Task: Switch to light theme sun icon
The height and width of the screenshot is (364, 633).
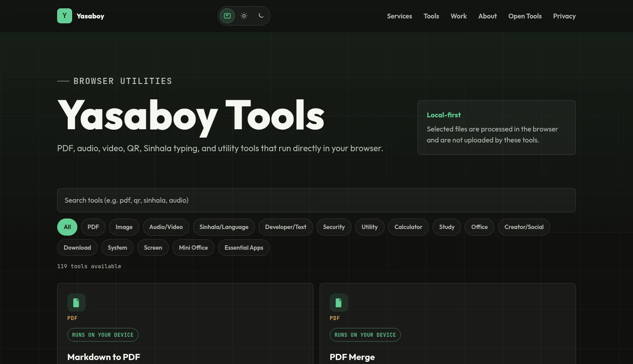Action: tap(244, 16)
